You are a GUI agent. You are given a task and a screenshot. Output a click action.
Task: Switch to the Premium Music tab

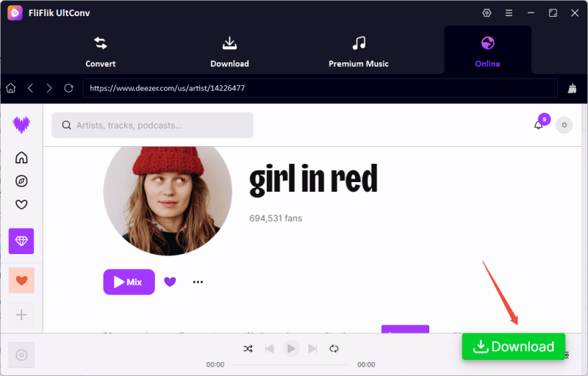click(x=358, y=50)
